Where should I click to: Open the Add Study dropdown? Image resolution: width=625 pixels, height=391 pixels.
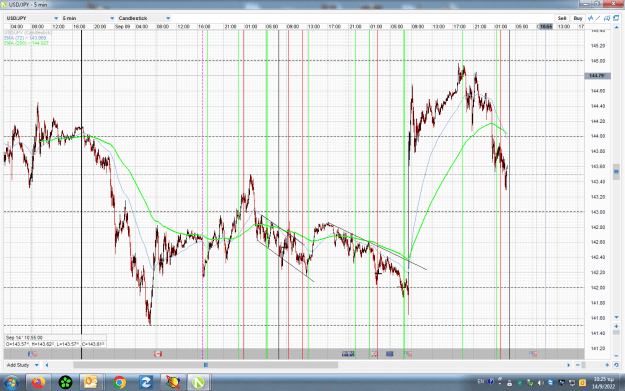click(x=22, y=365)
